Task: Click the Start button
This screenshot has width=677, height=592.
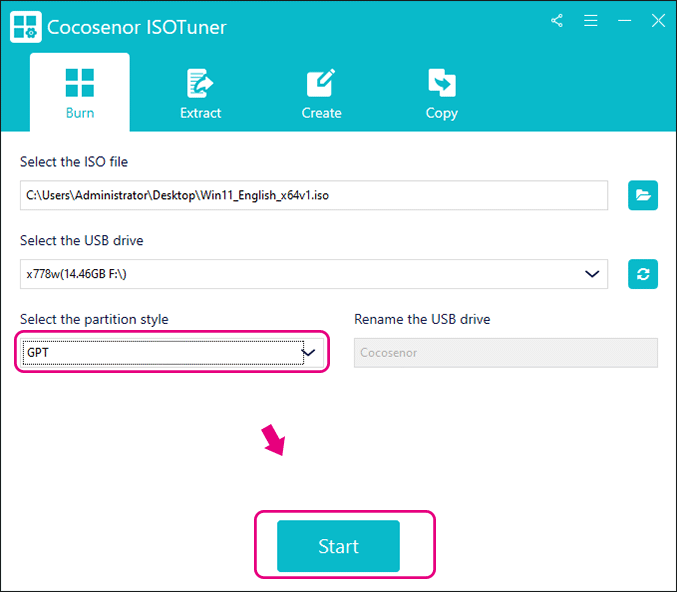Action: 338,546
